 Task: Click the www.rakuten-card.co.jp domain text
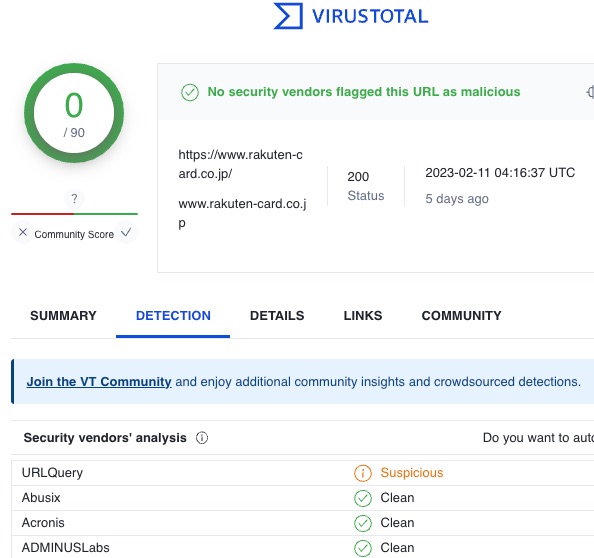(242, 213)
